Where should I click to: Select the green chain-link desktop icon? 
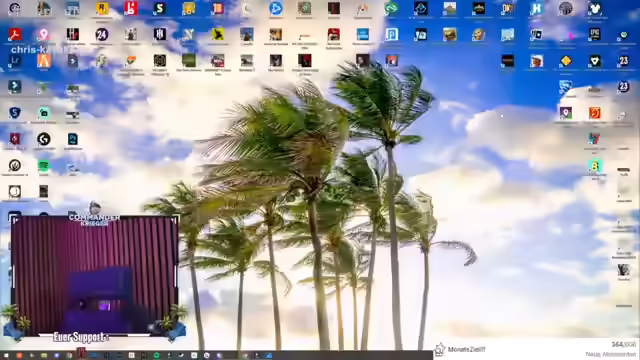tap(391, 8)
